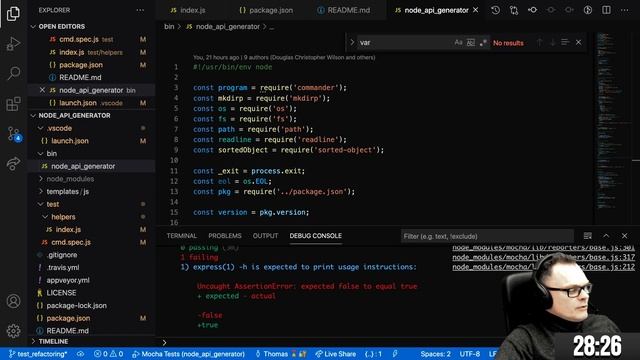The image size is (640, 360).
Task: Open the Output panel tab
Action: coord(265,236)
